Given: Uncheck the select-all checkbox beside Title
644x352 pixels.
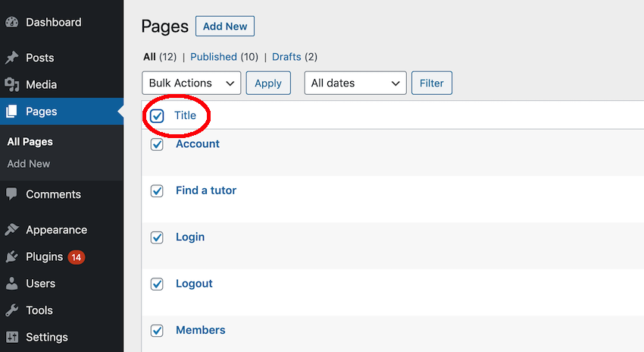Looking at the screenshot, I should [x=157, y=116].
